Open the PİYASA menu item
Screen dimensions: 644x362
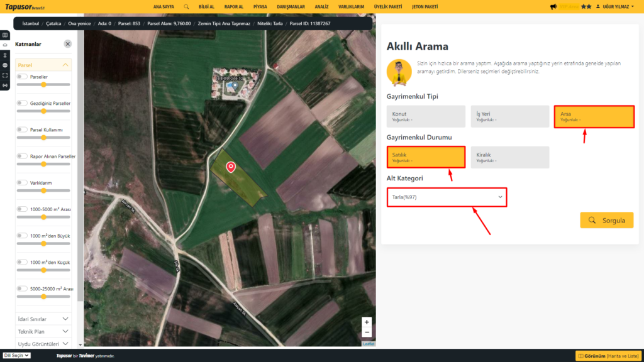point(260,6)
